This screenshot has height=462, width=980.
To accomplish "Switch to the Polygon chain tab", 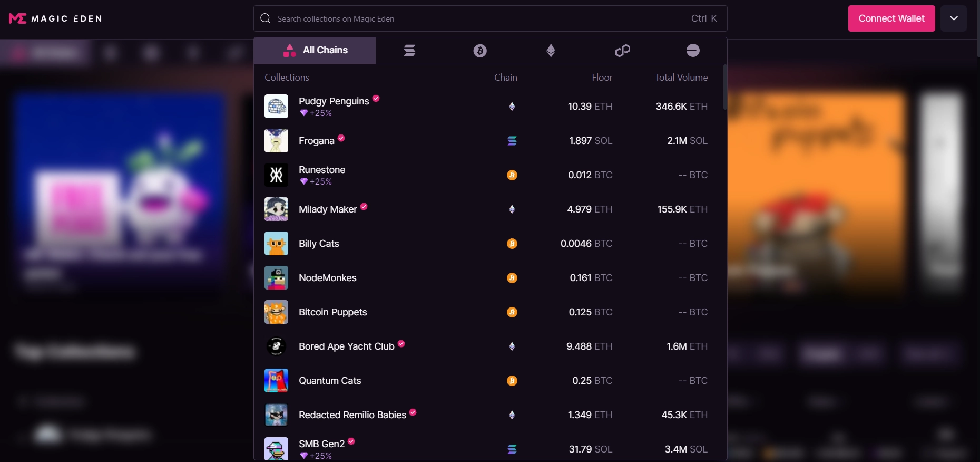I will (622, 51).
